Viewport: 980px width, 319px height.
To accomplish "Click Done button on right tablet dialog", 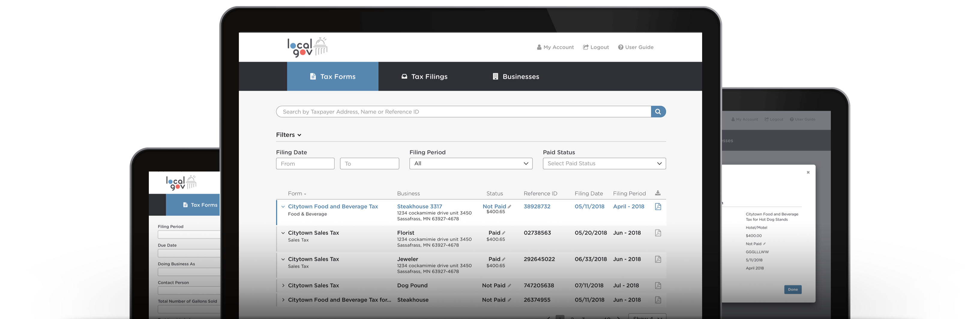I will pos(793,290).
